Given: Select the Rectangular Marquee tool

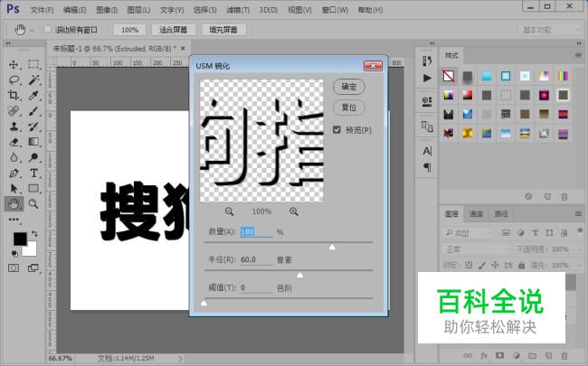Looking at the screenshot, I should (x=33, y=64).
